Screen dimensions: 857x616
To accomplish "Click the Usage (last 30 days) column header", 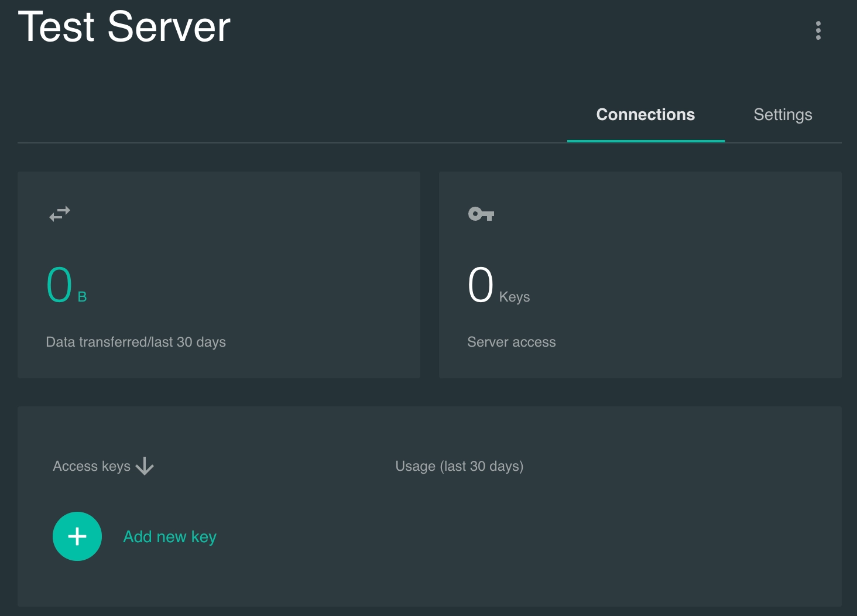I will tap(459, 466).
